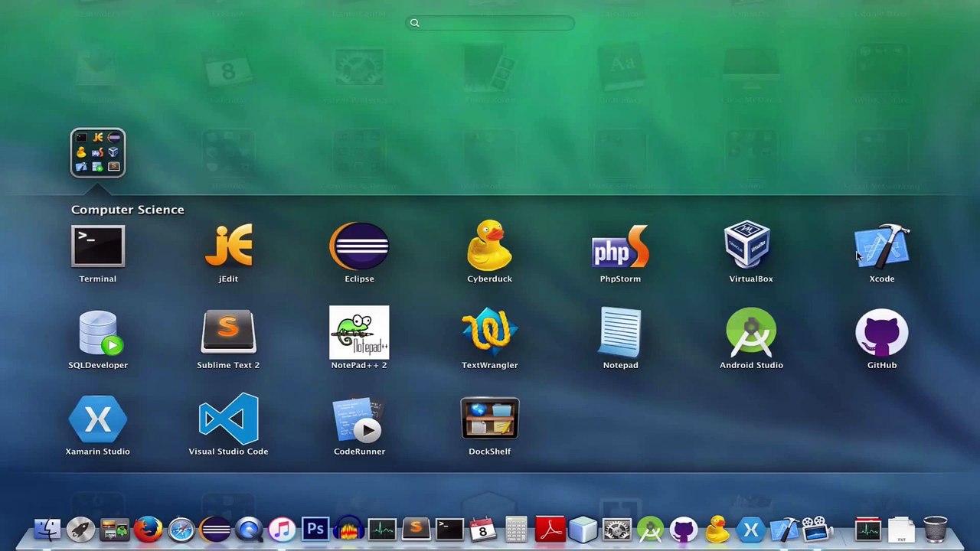Open the Trash in the Dock
Viewport: 980px width, 551px height.
coord(935,530)
